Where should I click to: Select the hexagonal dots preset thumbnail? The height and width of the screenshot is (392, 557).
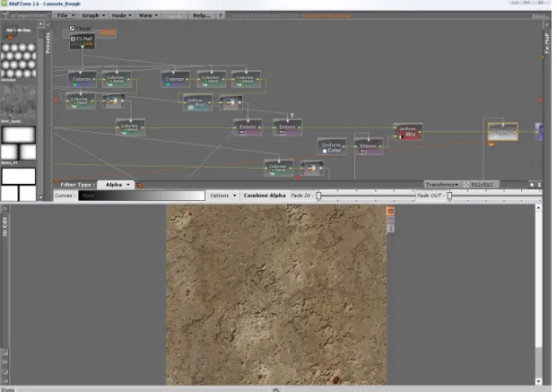(x=19, y=60)
